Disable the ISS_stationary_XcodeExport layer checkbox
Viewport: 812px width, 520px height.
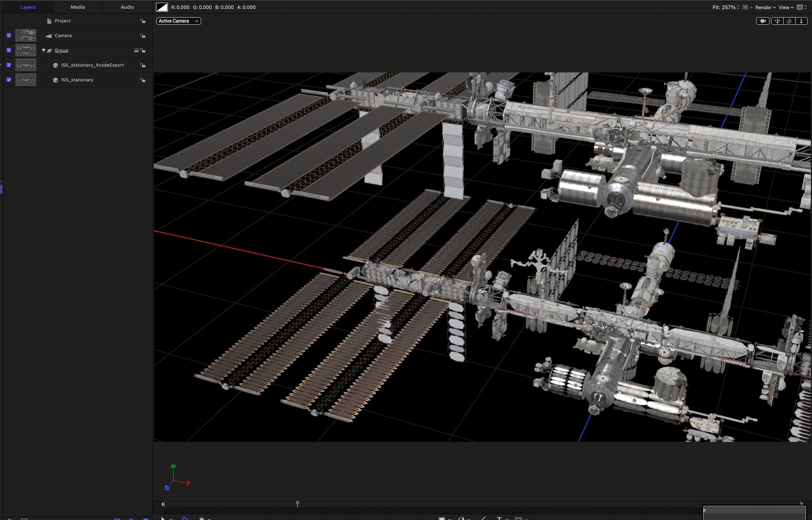(x=9, y=65)
